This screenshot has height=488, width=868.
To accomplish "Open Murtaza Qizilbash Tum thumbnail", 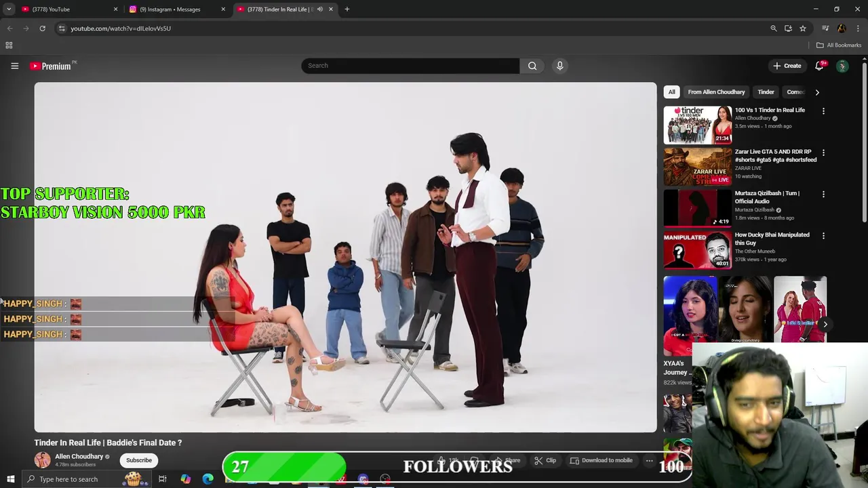I will click(698, 208).
